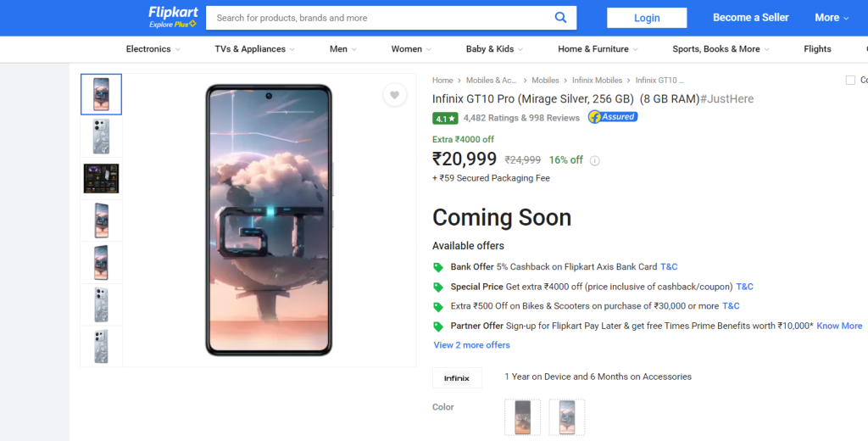
Task: Expand the Electronics dropdown menu
Action: click(x=153, y=49)
